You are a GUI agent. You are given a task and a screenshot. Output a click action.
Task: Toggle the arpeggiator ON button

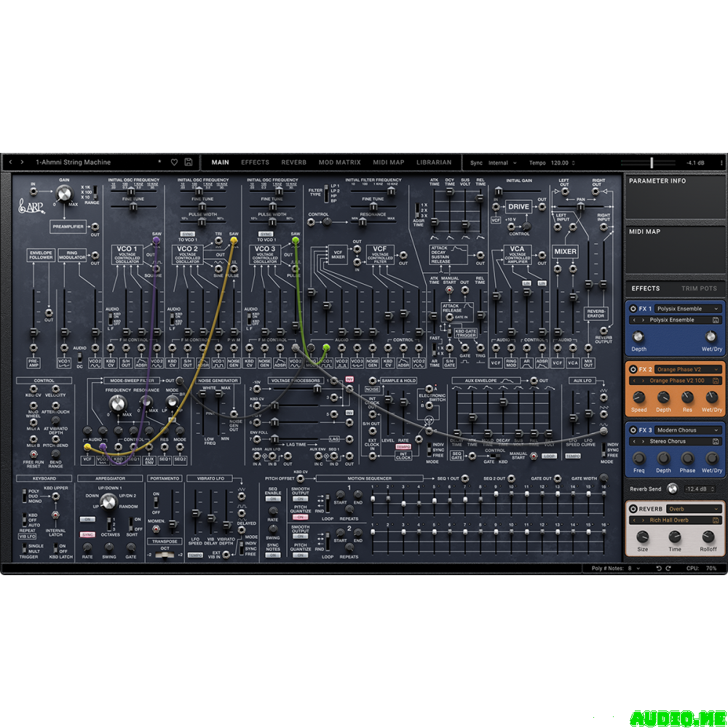tap(87, 520)
